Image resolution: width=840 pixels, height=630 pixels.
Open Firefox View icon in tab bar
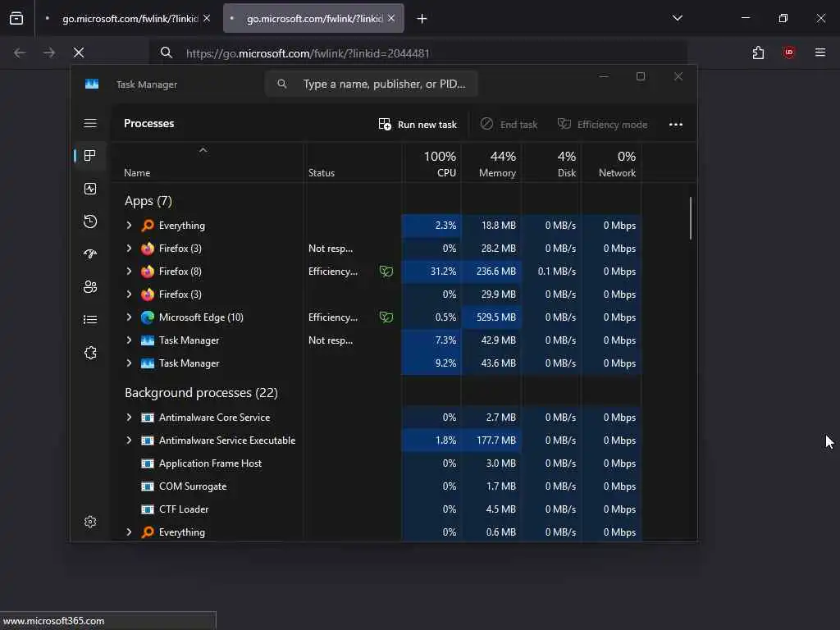point(16,18)
